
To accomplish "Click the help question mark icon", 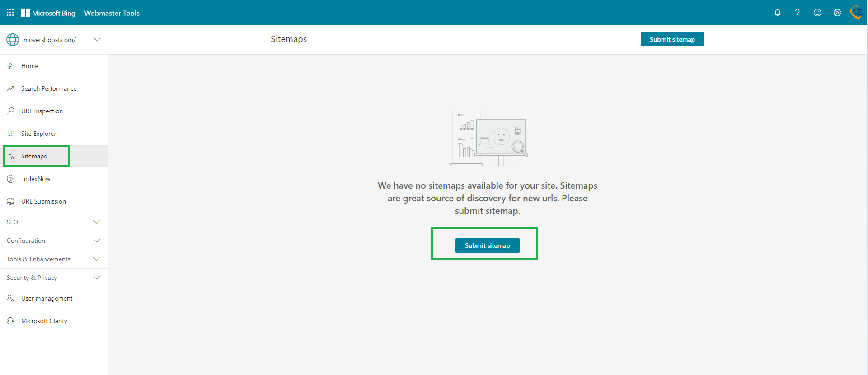I will [x=797, y=13].
